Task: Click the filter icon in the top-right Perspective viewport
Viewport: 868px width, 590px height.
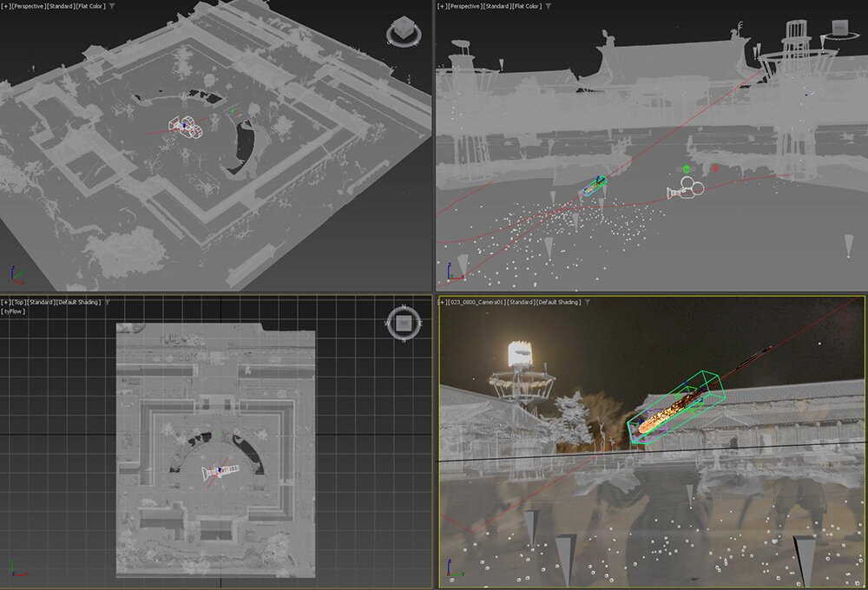Action: pyautogui.click(x=549, y=6)
